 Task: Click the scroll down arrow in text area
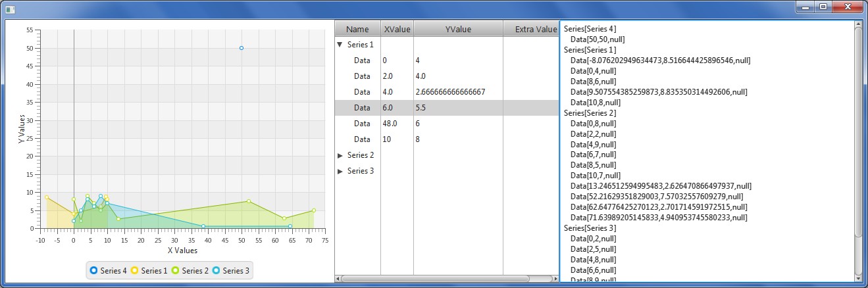[857, 277]
